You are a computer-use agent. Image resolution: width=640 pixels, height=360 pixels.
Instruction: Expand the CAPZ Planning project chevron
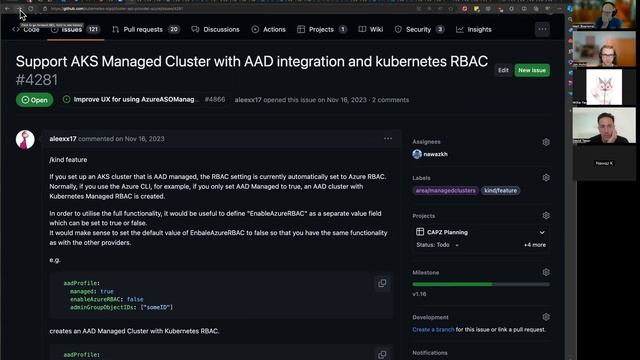point(542,232)
